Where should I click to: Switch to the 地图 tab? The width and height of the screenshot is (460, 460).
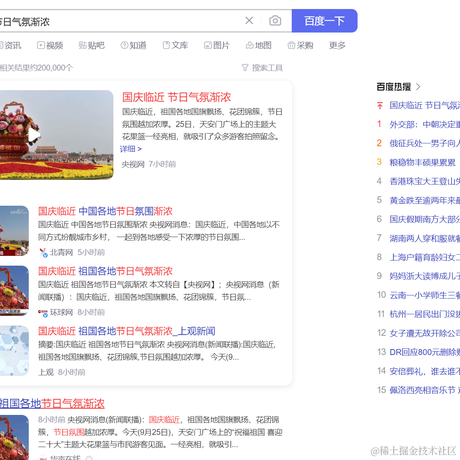tap(259, 45)
